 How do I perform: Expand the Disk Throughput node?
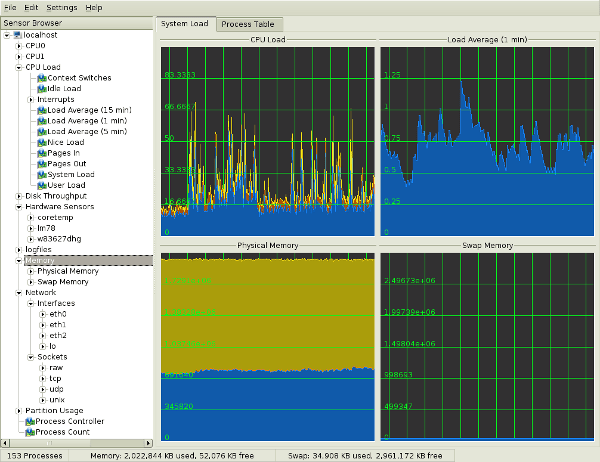pyautogui.click(x=18, y=196)
